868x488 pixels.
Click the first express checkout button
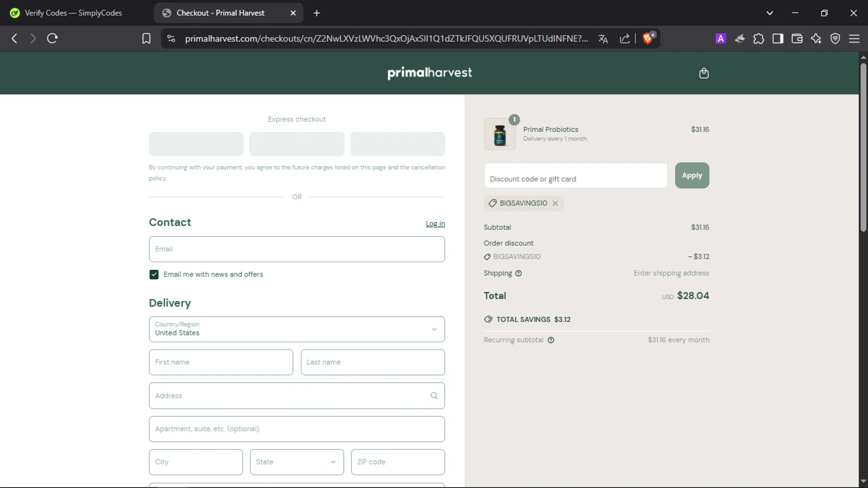(x=196, y=144)
